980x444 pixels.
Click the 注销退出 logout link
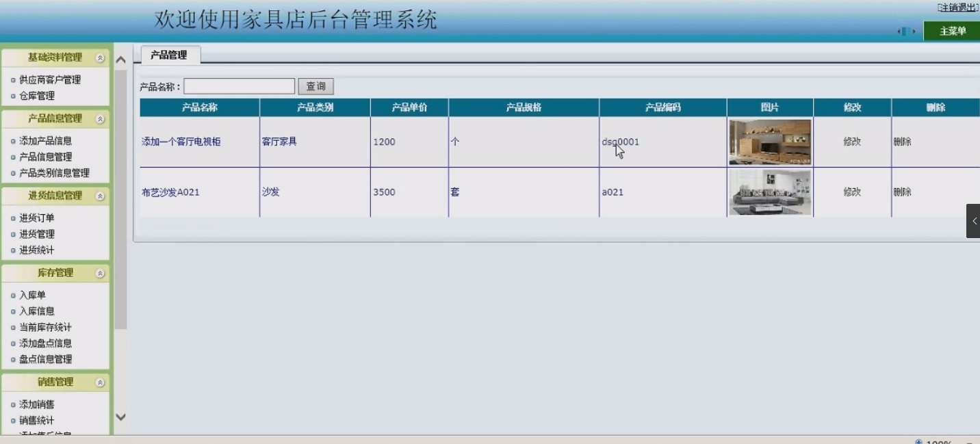tap(958, 8)
